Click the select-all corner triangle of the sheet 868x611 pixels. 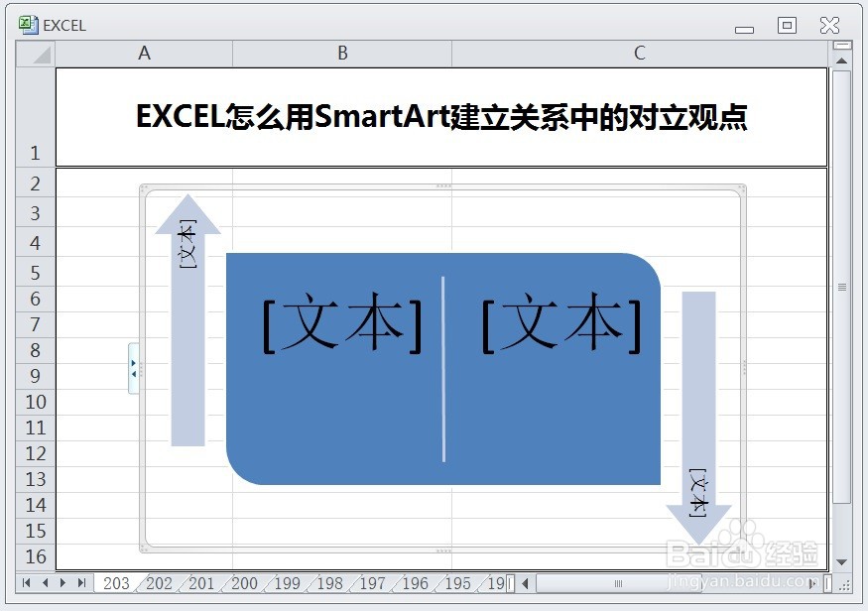tap(36, 54)
